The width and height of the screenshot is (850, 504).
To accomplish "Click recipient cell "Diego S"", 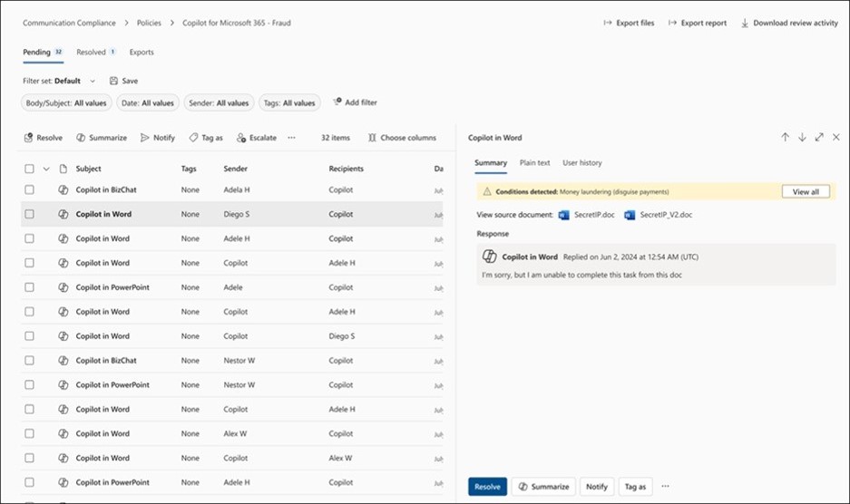I will point(341,336).
